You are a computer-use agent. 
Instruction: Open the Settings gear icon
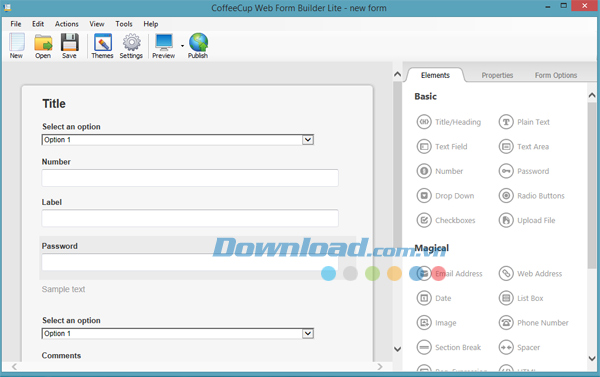coord(131,46)
